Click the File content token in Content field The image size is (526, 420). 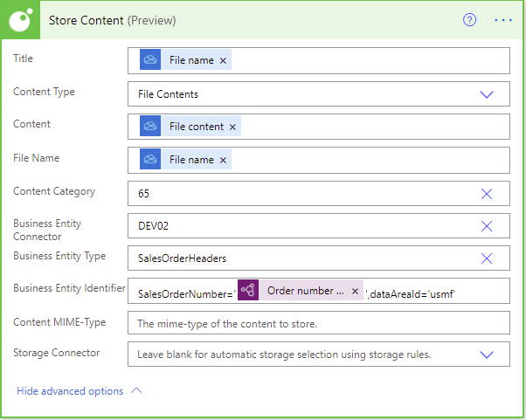pos(196,127)
